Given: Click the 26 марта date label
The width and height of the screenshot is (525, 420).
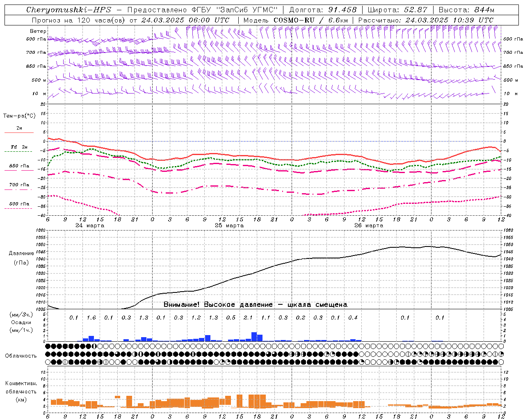Looking at the screenshot, I should (x=369, y=226).
